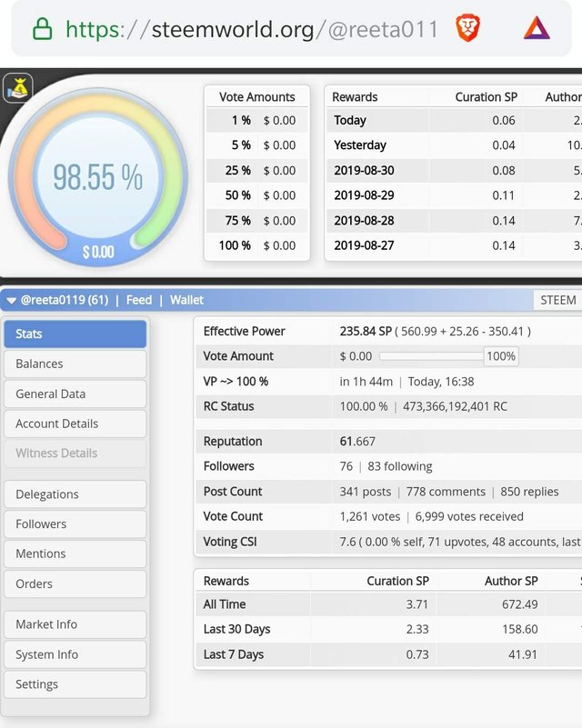Select the STEEM tab
The width and height of the screenshot is (582, 728).
[557, 300]
